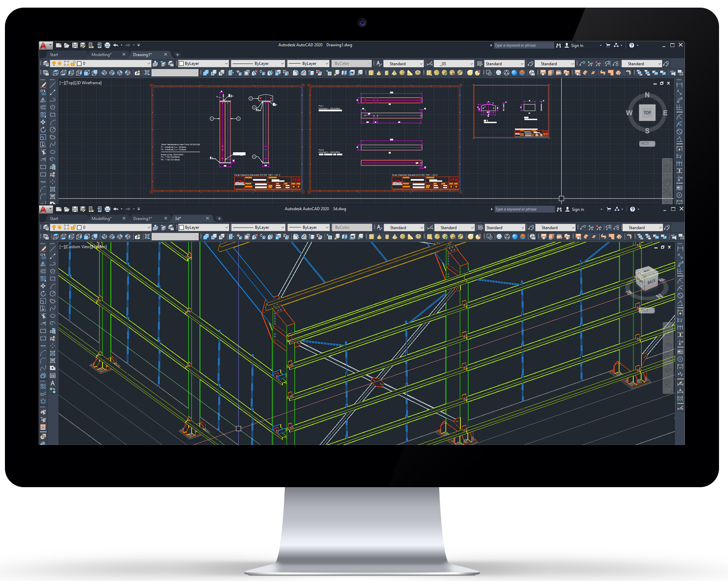The width and height of the screenshot is (728, 581).
Task: Click the Help question mark in 3d.dwg window
Action: coord(632,209)
